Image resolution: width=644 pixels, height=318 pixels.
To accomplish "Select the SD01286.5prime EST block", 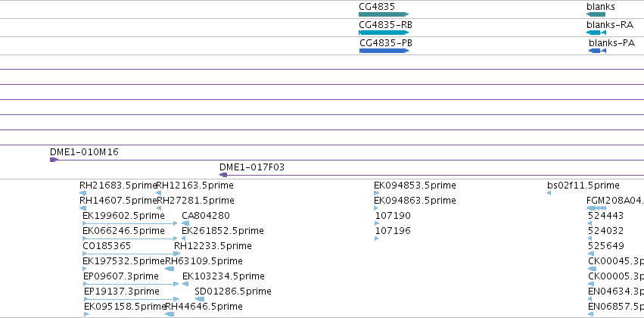I will click(x=200, y=299).
